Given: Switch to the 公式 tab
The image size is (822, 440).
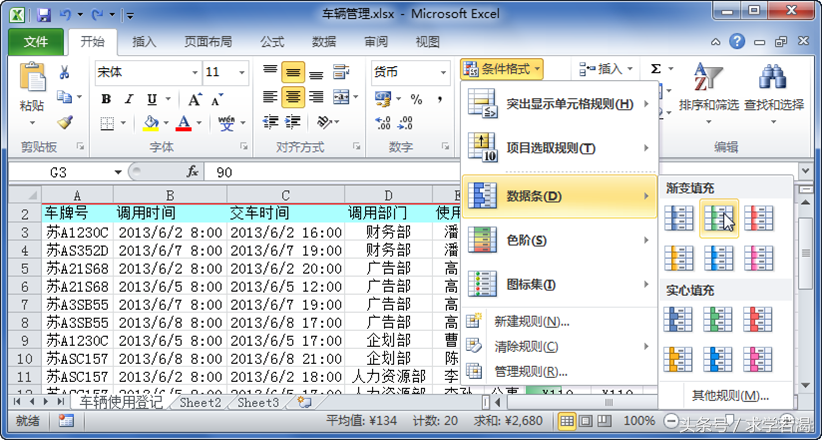Looking at the screenshot, I should 272,42.
